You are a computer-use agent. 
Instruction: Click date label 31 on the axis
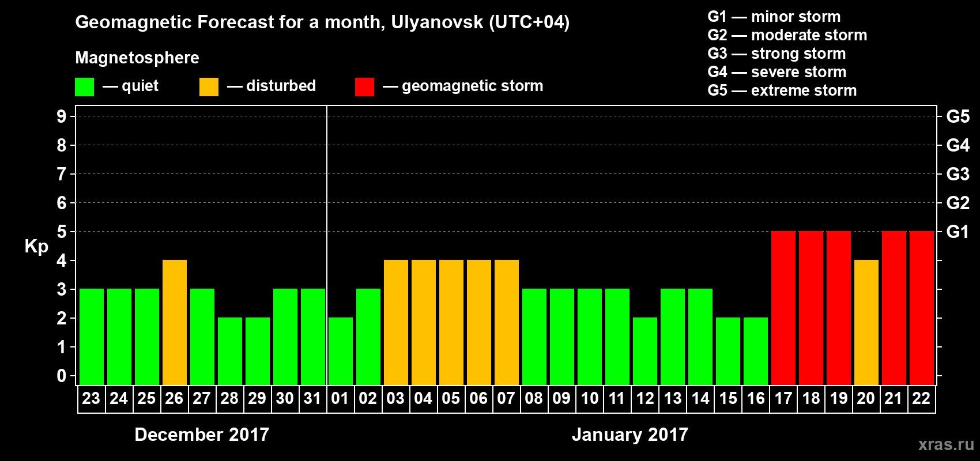pos(312,398)
